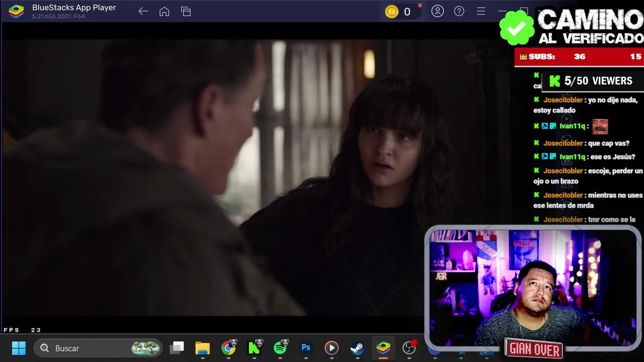Click the Buscar taskbar search field
Screen dimensions: 644x362
coord(98,348)
